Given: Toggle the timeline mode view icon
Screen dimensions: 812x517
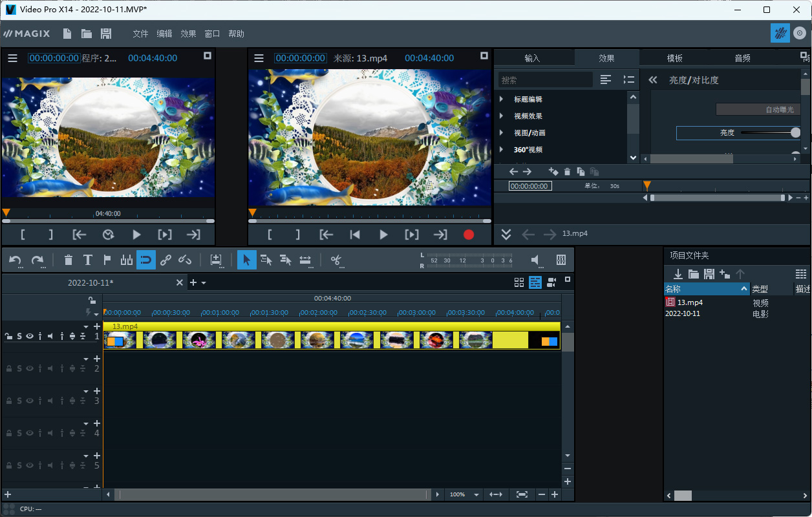Looking at the screenshot, I should pyautogui.click(x=535, y=282).
